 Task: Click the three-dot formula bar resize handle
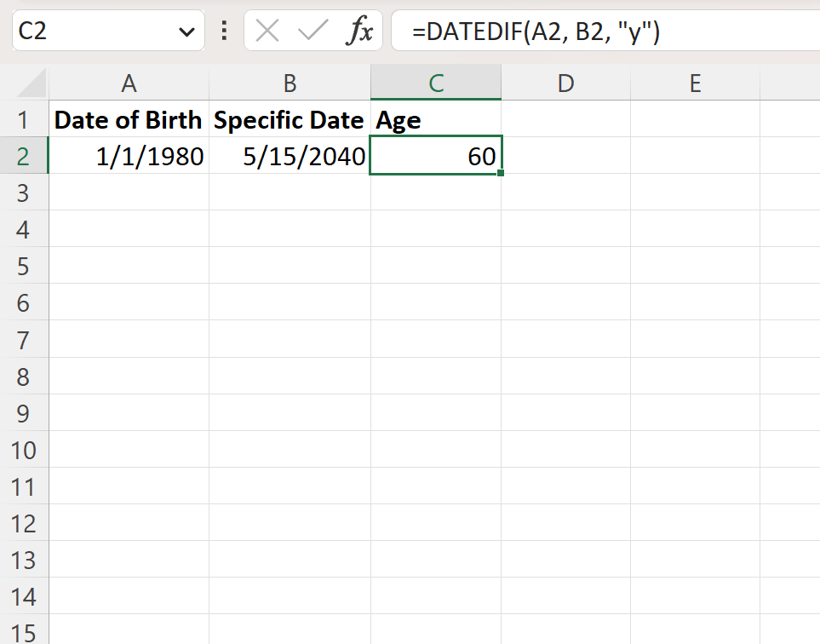(224, 32)
